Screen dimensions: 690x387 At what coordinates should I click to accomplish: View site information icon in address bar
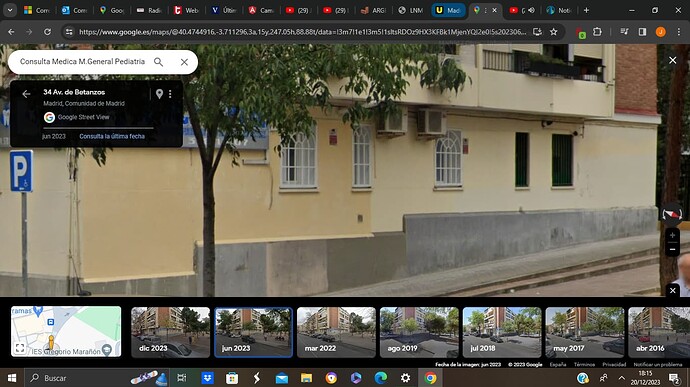(69, 32)
